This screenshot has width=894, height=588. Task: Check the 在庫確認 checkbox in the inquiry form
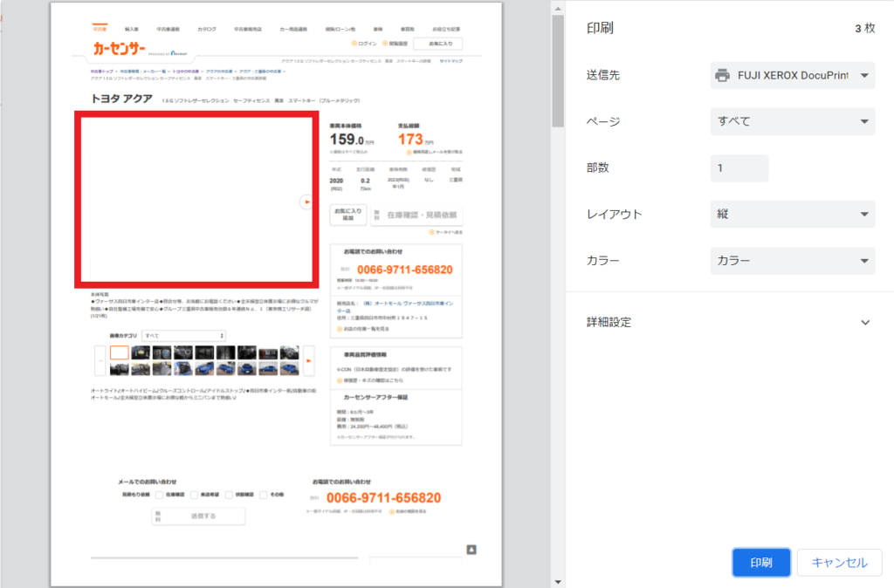tap(157, 495)
